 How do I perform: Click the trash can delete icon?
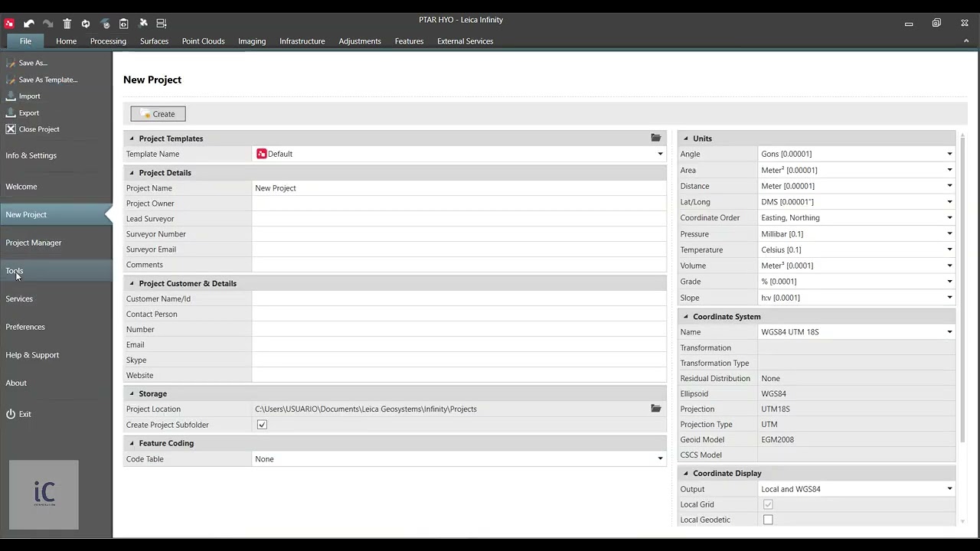tap(67, 24)
